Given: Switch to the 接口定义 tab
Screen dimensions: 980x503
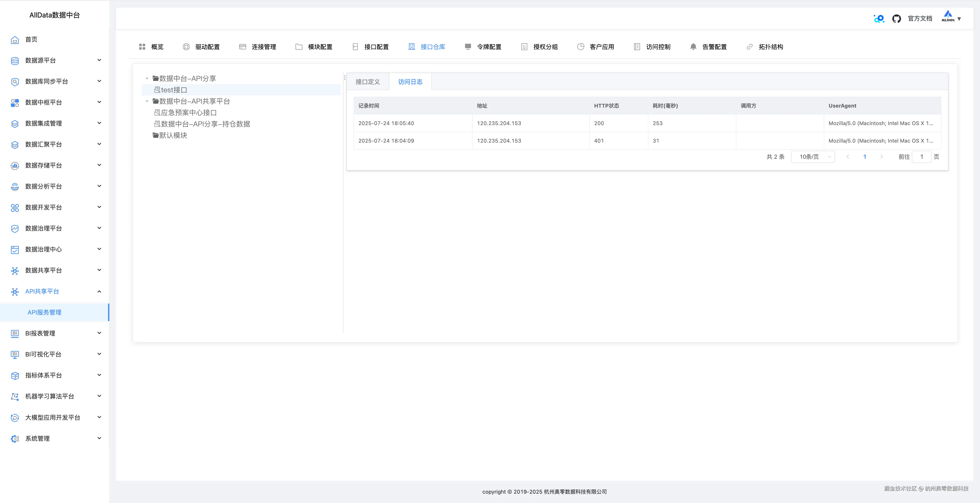Looking at the screenshot, I should pos(367,82).
